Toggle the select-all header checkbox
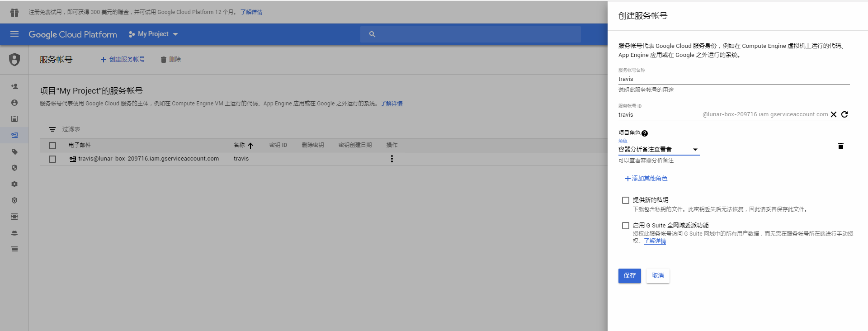This screenshot has width=868, height=331. tap(52, 146)
